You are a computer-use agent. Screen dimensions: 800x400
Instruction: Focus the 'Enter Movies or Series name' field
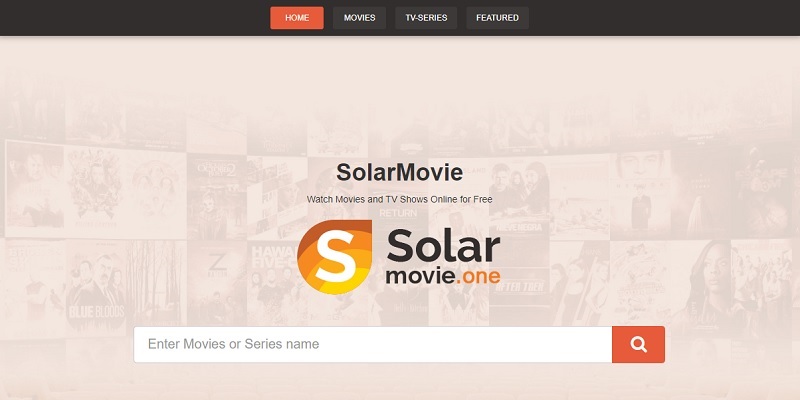373,344
